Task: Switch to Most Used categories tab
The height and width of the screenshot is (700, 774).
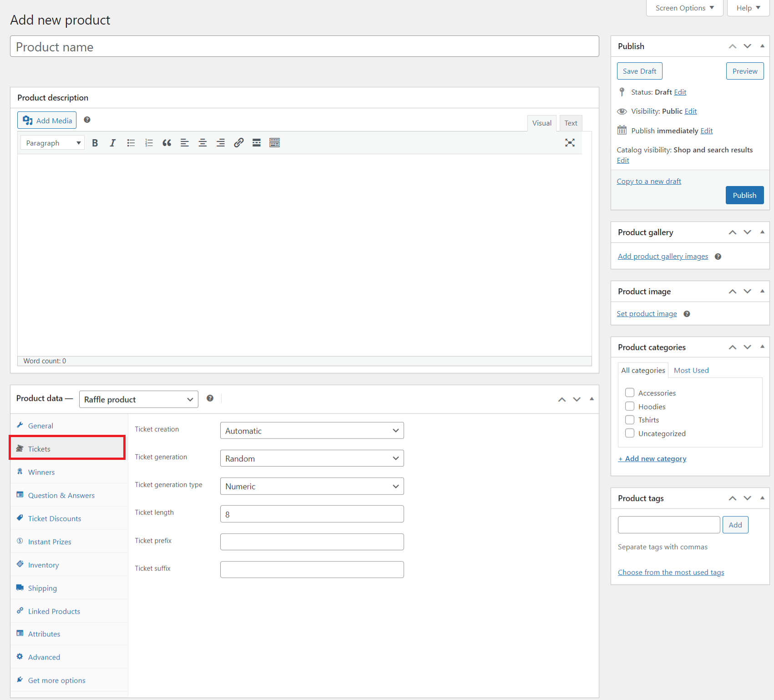Action: tap(691, 370)
